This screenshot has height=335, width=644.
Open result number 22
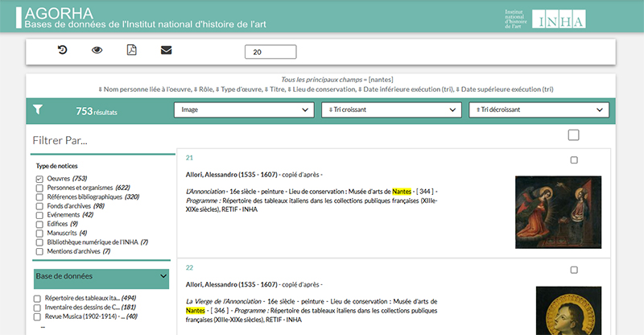189,267
